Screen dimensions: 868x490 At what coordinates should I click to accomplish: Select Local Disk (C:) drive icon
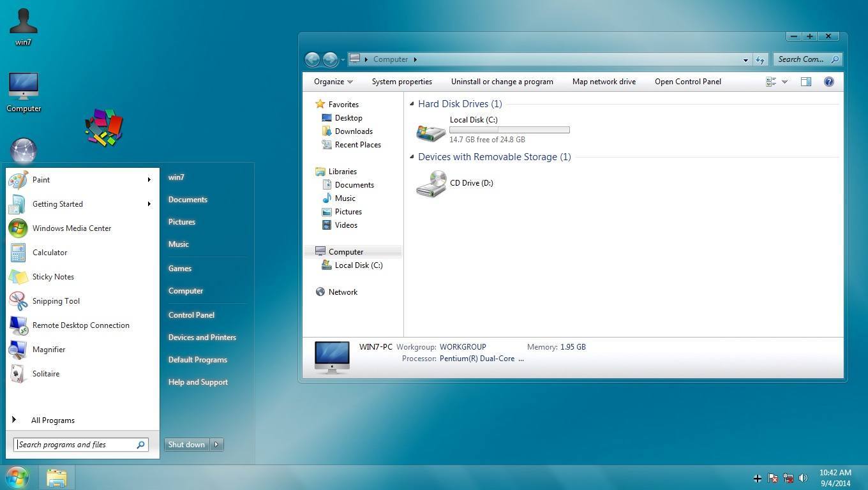(431, 132)
